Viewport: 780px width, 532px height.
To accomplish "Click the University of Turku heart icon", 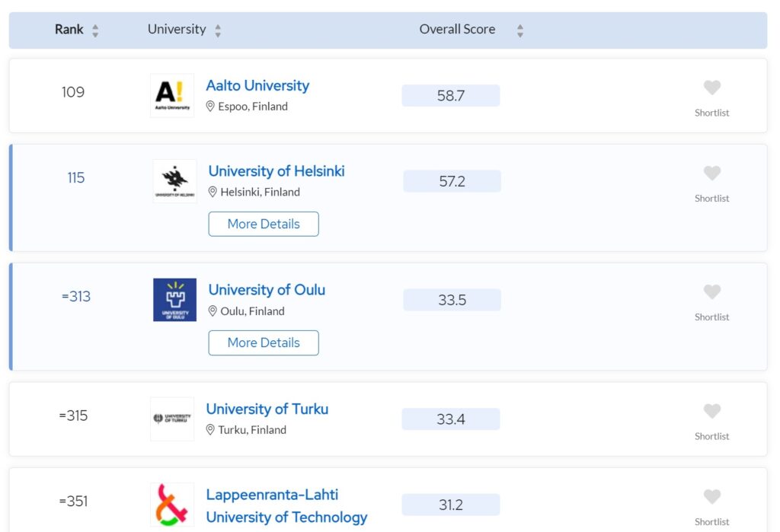I will tap(711, 412).
